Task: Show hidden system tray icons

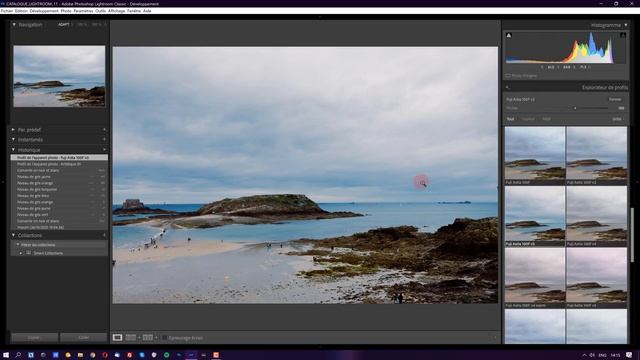Action: [x=584, y=355]
